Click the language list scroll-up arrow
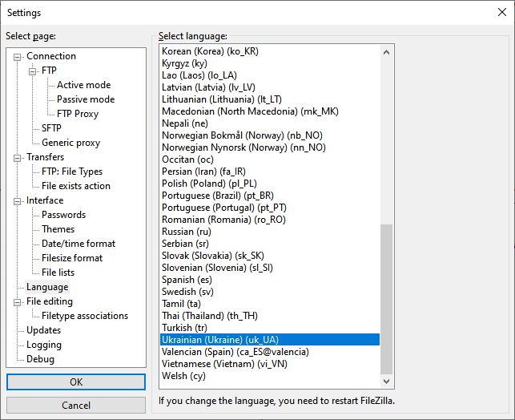This screenshot has height=420, width=515. point(387,52)
